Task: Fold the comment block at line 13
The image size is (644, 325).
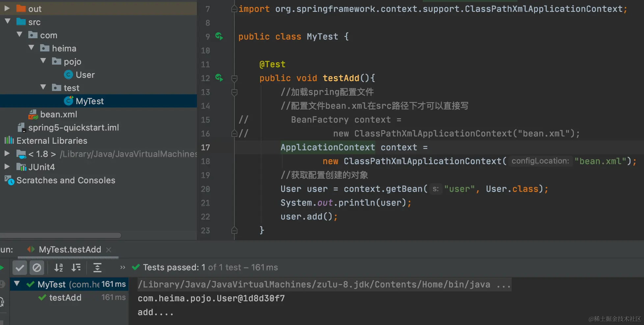Action: click(x=234, y=92)
